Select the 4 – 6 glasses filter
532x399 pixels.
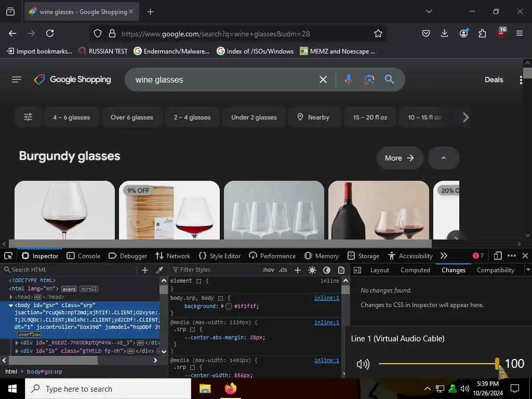pyautogui.click(x=71, y=117)
